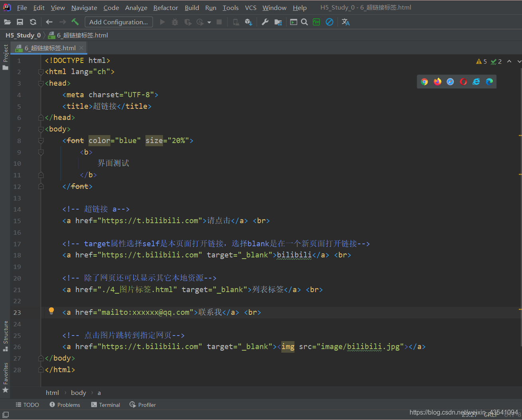Click the update/SDK download icon

(x=249, y=22)
